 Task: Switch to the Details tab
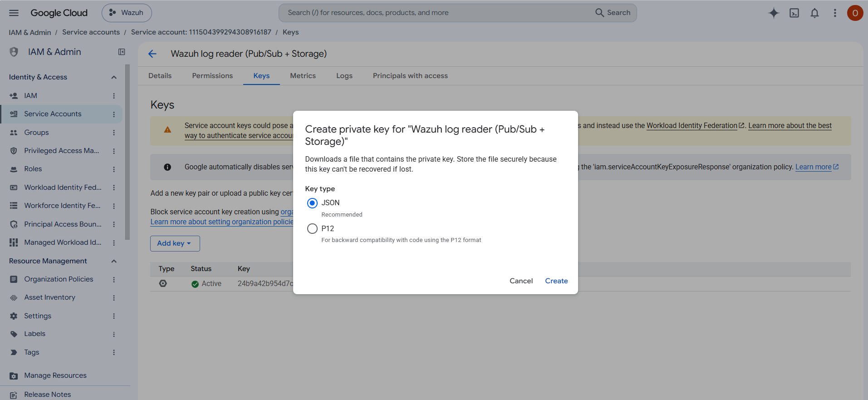coord(160,76)
